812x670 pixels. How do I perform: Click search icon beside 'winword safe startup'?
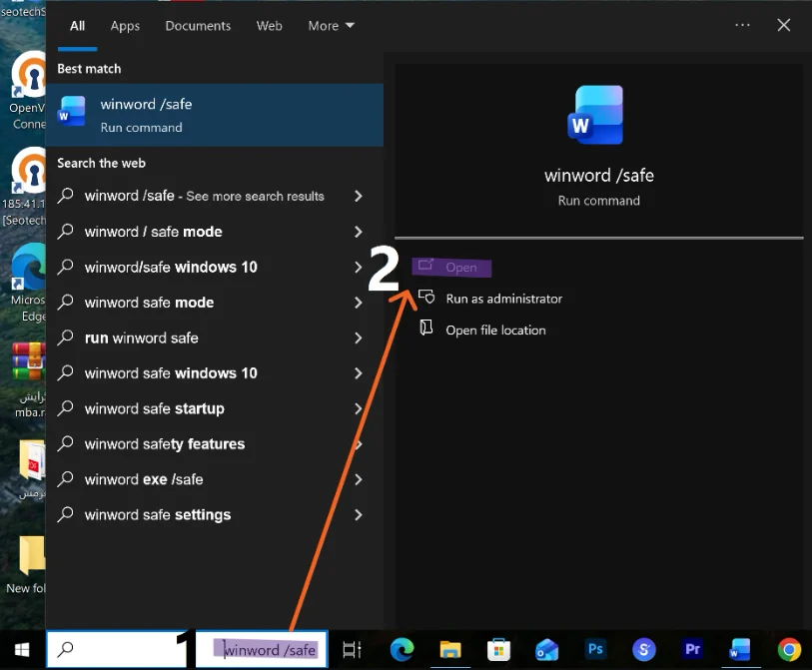(x=65, y=408)
